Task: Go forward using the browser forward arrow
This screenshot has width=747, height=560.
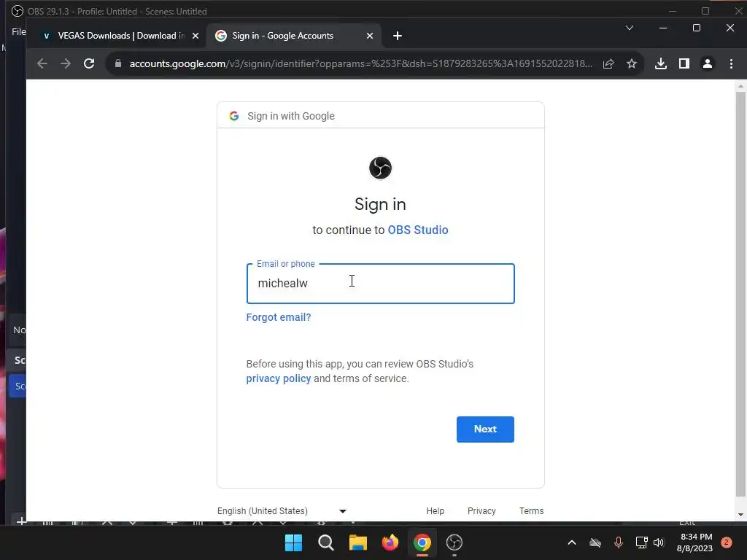Action: point(65,64)
